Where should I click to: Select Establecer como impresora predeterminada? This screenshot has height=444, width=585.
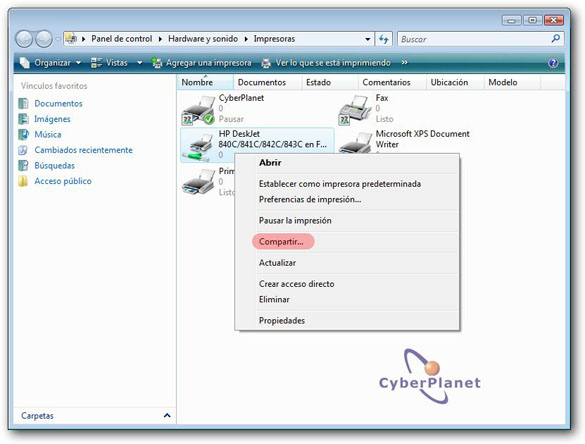click(x=340, y=184)
